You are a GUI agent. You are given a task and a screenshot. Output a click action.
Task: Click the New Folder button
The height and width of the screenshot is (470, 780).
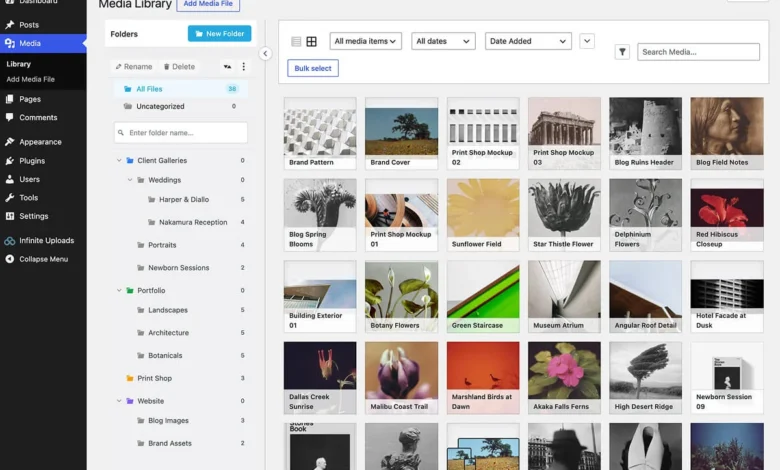(x=219, y=34)
